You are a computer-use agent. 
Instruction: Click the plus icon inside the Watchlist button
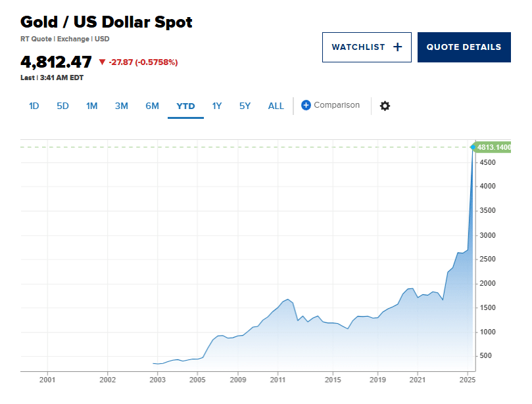point(397,47)
